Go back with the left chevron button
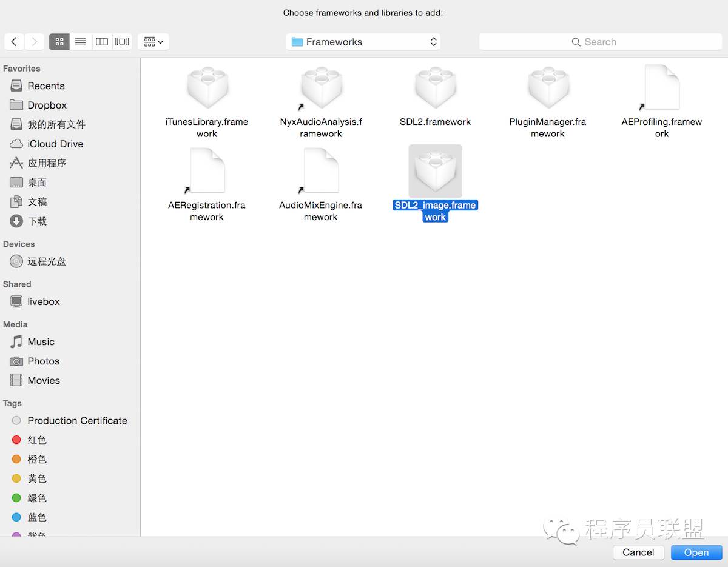This screenshot has height=567, width=728. [14, 42]
